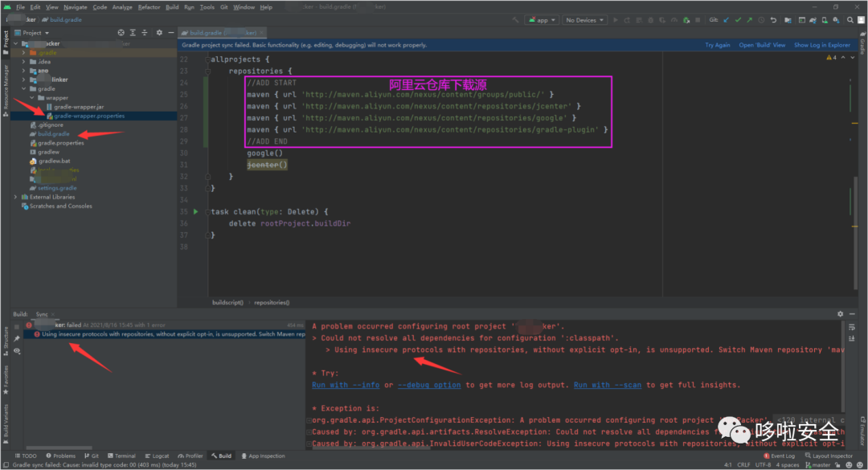Click the master git branch in status bar

tap(817, 465)
